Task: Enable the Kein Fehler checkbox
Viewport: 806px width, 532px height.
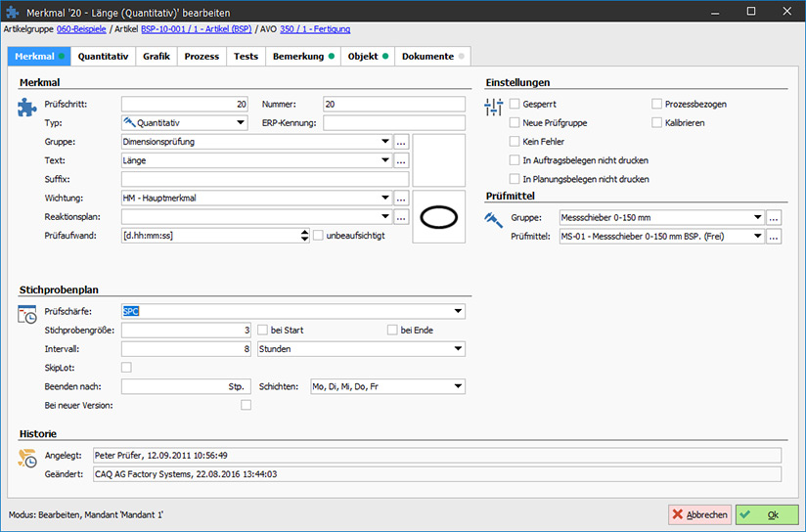Action: point(515,142)
